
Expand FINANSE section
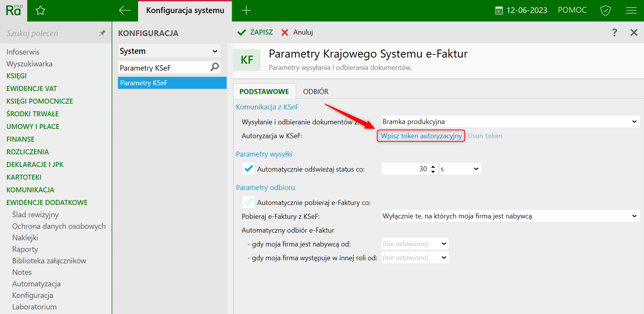21,139
